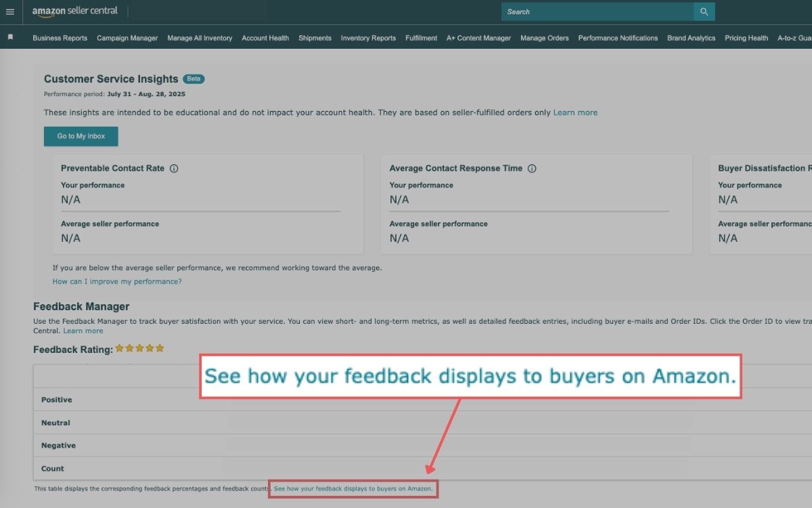Click the Feedback Rating stars
Screen dimensions: 812x508
click(x=139, y=348)
